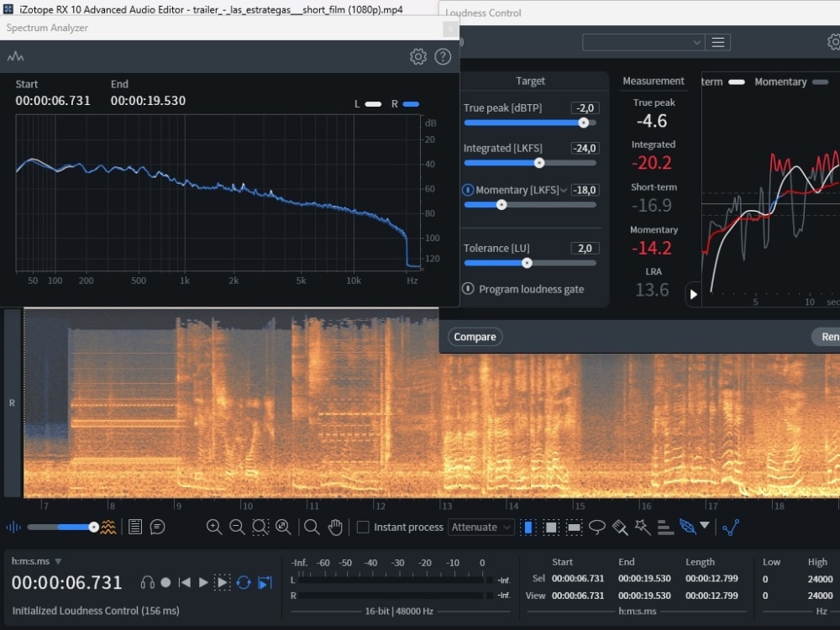Edit the Tolerance value field 2,0
This screenshot has width=840, height=630.
coord(585,248)
